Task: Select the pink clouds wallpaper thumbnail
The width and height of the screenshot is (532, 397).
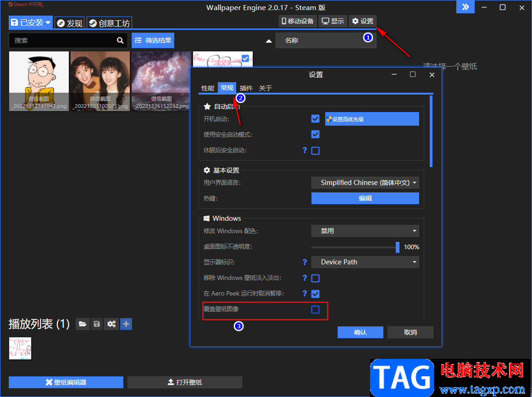Action: point(161,81)
